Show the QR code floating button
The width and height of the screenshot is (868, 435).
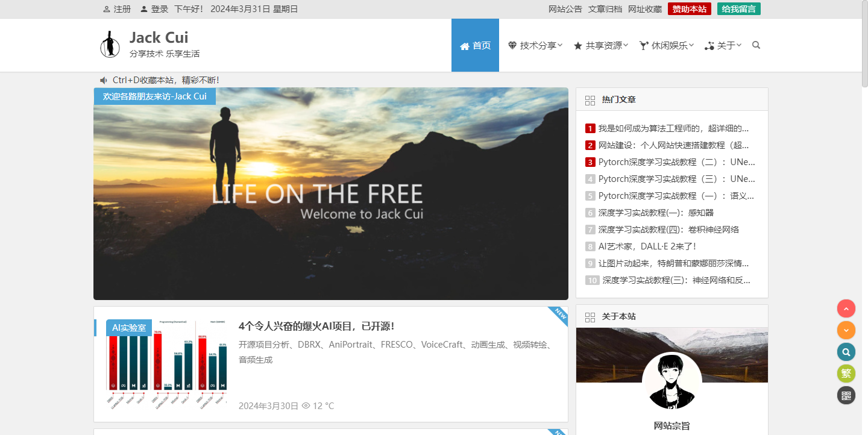pos(846,395)
